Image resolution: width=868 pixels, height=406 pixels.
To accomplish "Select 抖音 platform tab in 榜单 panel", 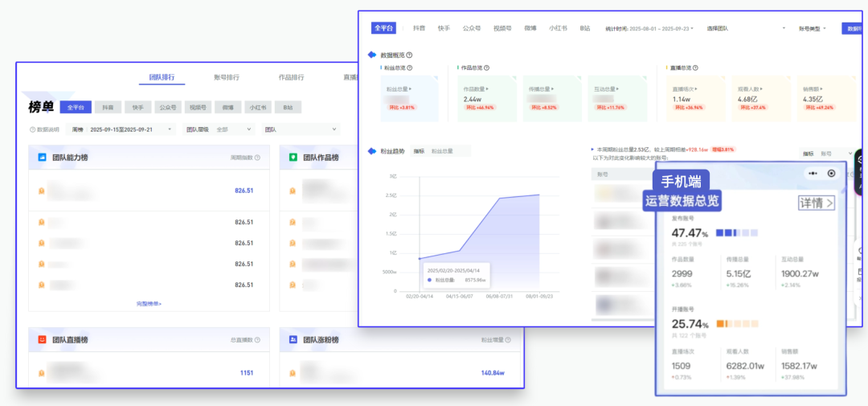I will (x=108, y=108).
